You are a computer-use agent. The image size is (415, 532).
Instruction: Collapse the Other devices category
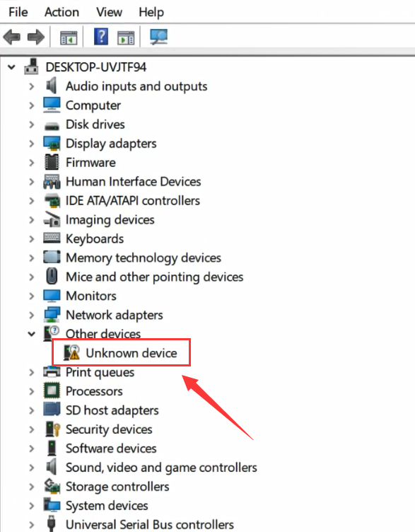tap(32, 334)
